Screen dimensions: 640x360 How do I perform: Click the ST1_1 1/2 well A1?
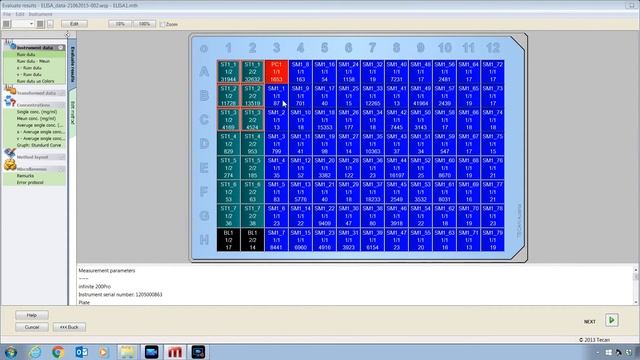click(x=228, y=72)
